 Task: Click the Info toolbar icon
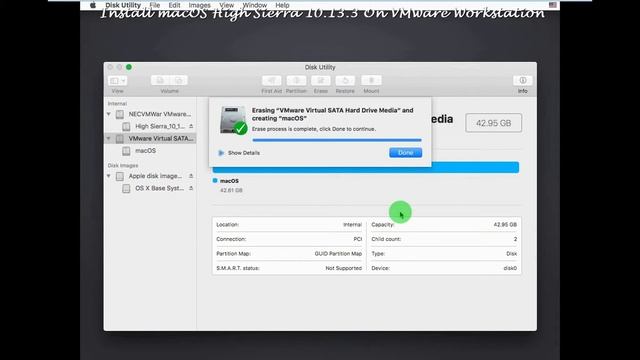(x=523, y=80)
